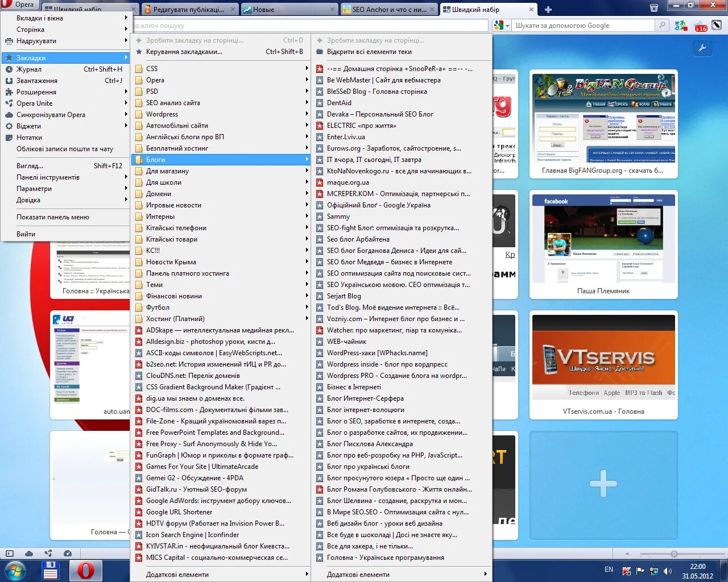This screenshot has width=728, height=582.
Task: Open Паша Племяник Facebook thumbnail
Action: coord(603,244)
